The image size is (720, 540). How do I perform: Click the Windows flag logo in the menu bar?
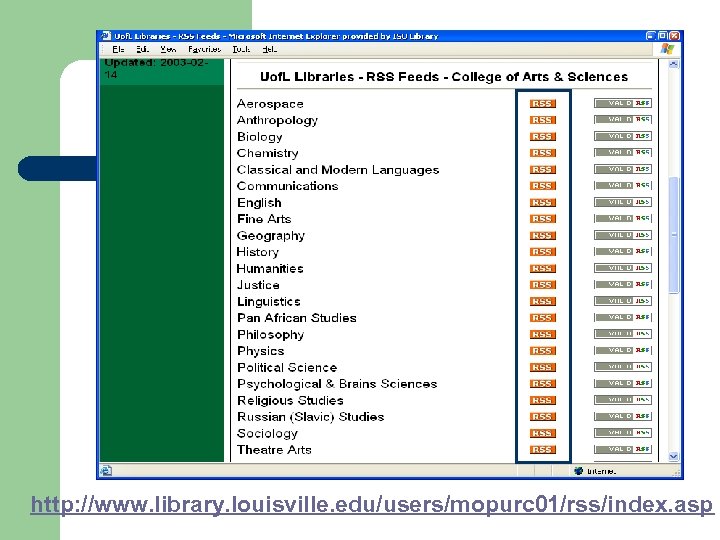pos(668,49)
